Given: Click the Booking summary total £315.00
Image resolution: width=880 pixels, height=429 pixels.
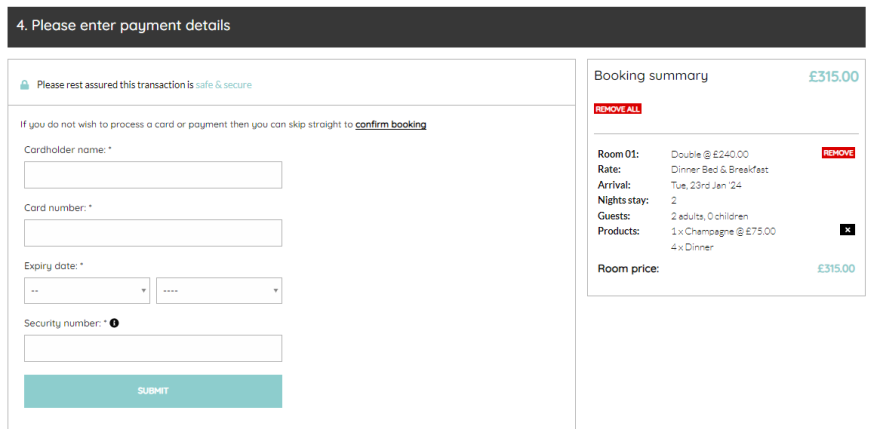Looking at the screenshot, I should 833,76.
